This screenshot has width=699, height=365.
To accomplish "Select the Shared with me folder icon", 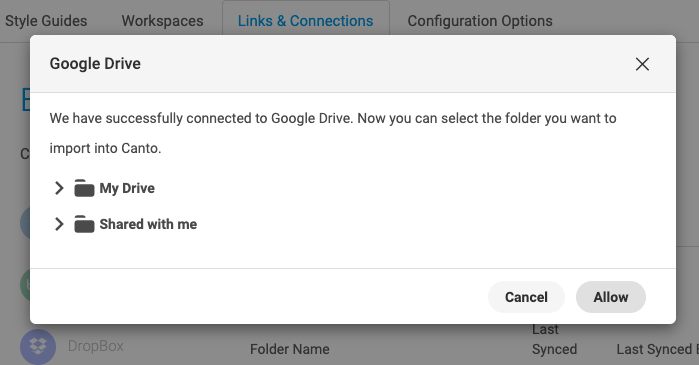I will (84, 224).
